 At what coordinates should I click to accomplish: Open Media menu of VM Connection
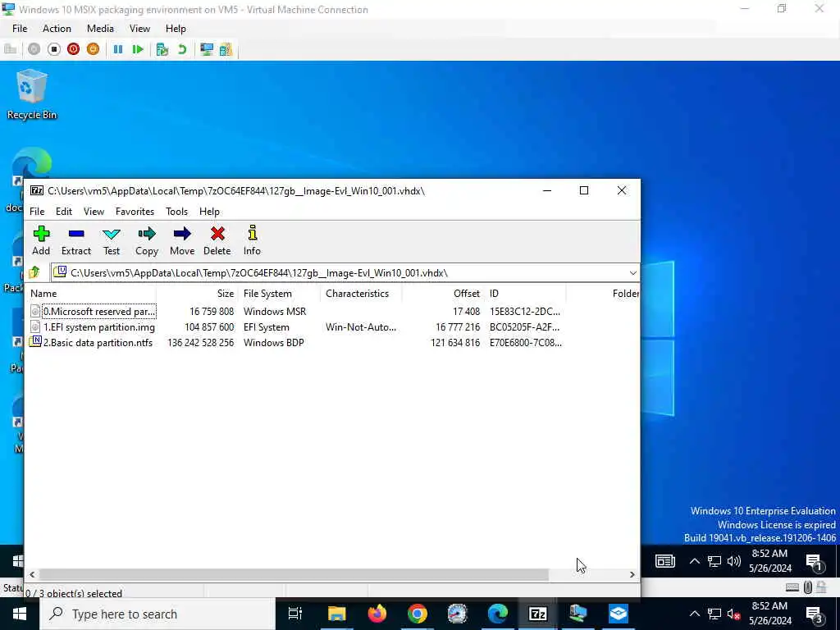(100, 29)
